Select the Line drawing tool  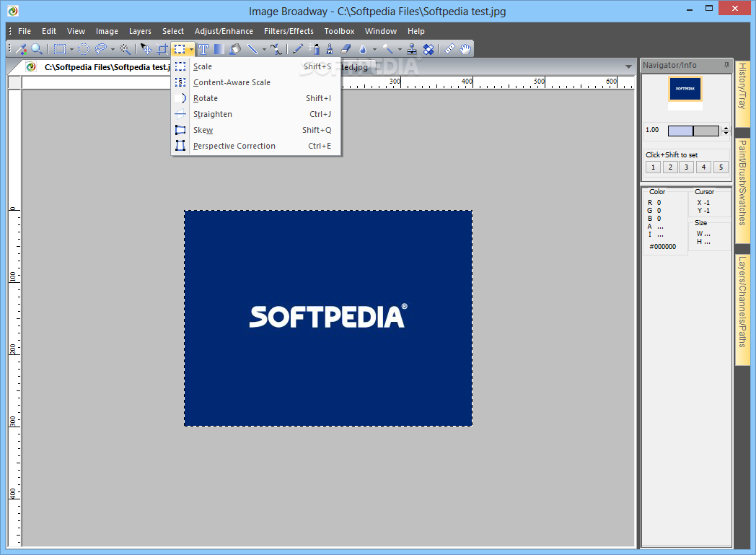pyautogui.click(x=252, y=48)
